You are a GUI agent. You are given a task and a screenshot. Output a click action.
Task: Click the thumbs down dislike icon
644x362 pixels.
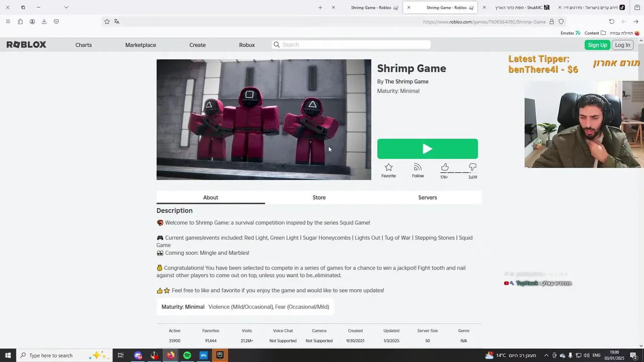[472, 167]
